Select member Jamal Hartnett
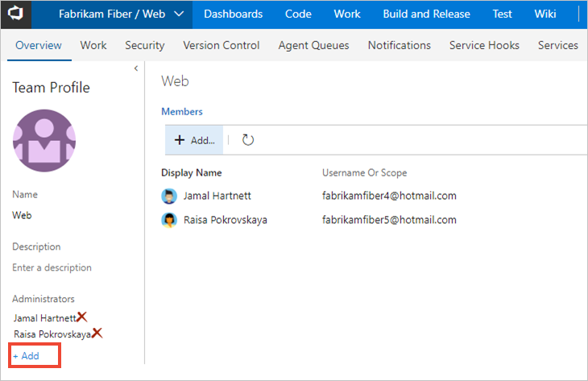Image resolution: width=588 pixels, height=381 pixels. tap(217, 196)
